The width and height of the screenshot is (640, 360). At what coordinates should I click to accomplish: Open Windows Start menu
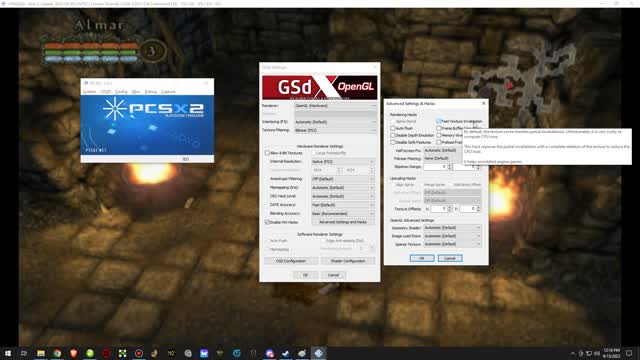coord(8,353)
